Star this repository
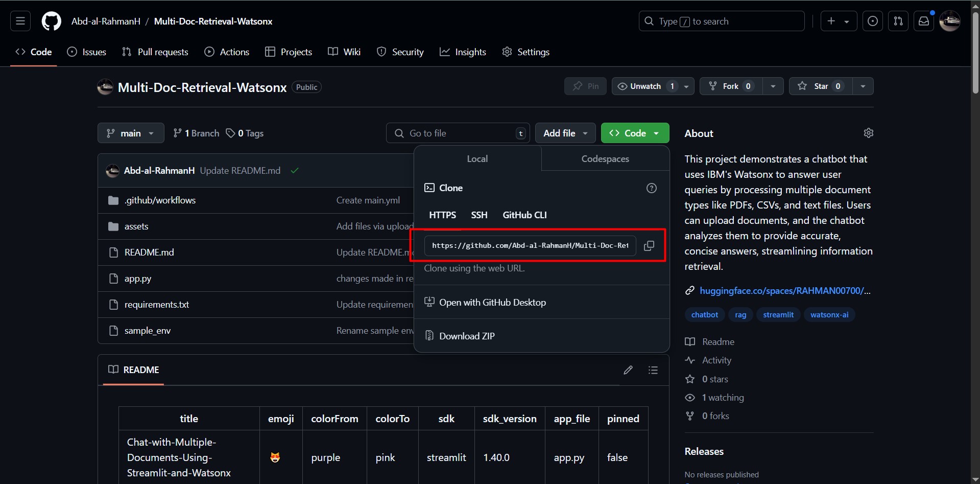 (x=821, y=86)
